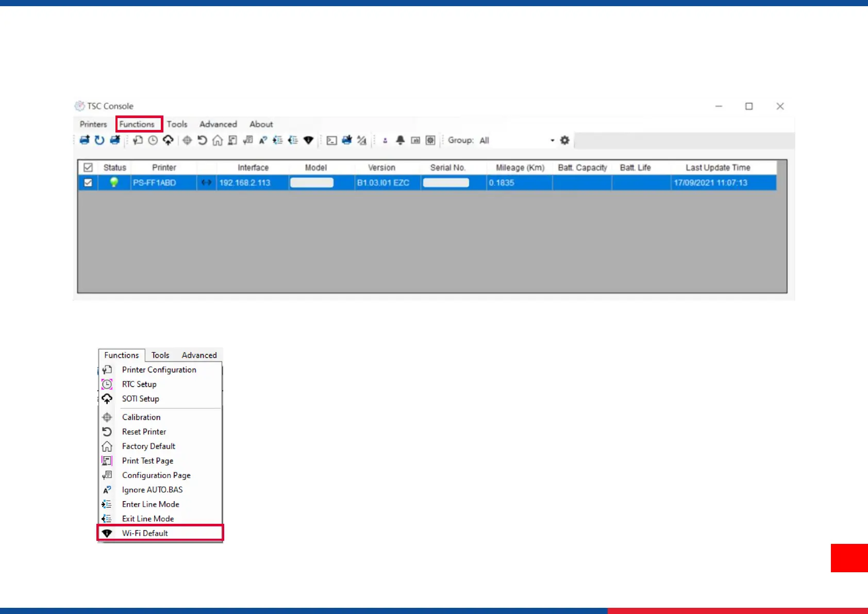
Task: Choose the Ignore AUTO.BAS menu entry
Action: point(160,489)
